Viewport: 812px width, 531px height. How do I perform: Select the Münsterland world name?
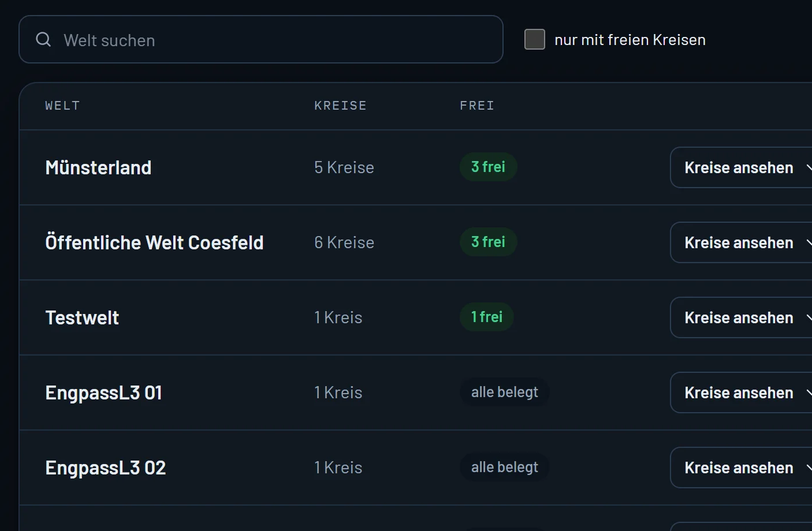click(98, 167)
